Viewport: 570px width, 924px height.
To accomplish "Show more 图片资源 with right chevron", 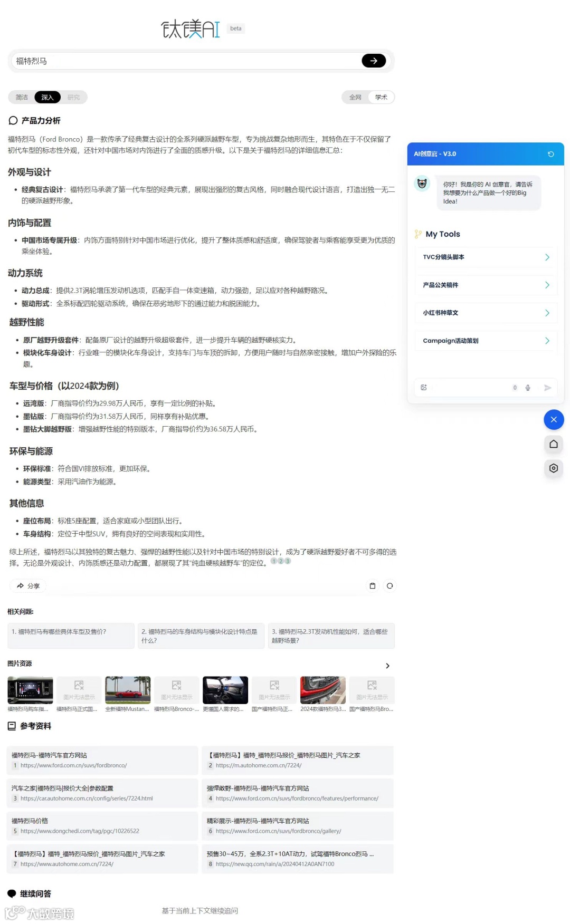I will tap(387, 666).
